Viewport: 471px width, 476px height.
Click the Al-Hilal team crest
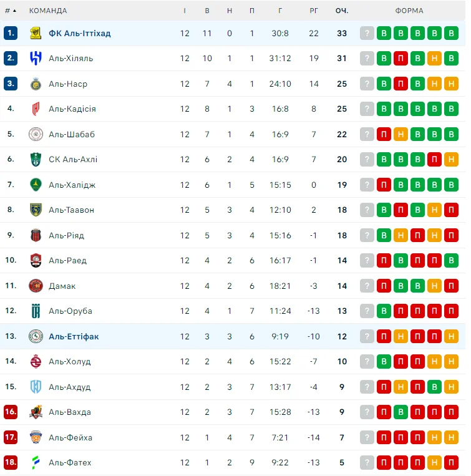[36, 58]
